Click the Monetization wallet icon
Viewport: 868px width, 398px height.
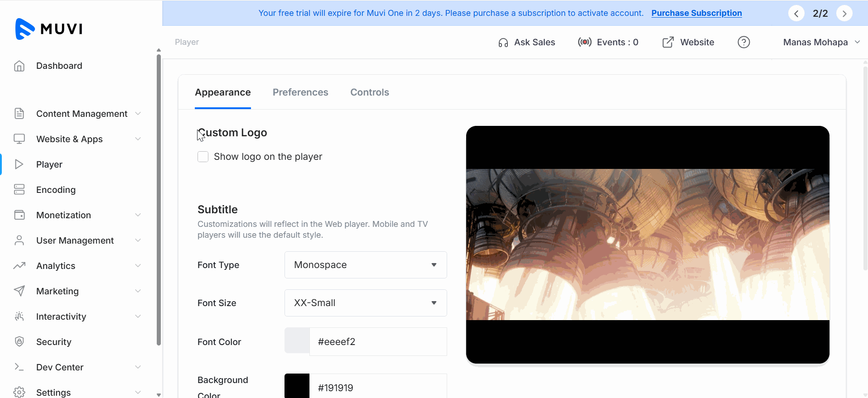click(19, 215)
